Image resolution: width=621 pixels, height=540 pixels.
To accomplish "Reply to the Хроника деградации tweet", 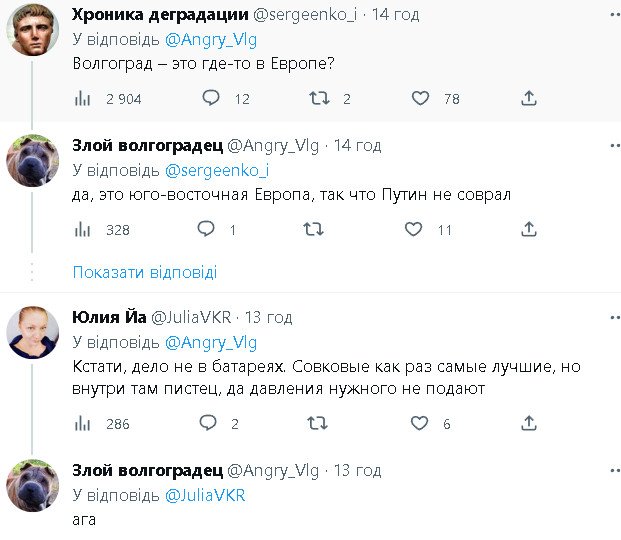I will click(211, 98).
